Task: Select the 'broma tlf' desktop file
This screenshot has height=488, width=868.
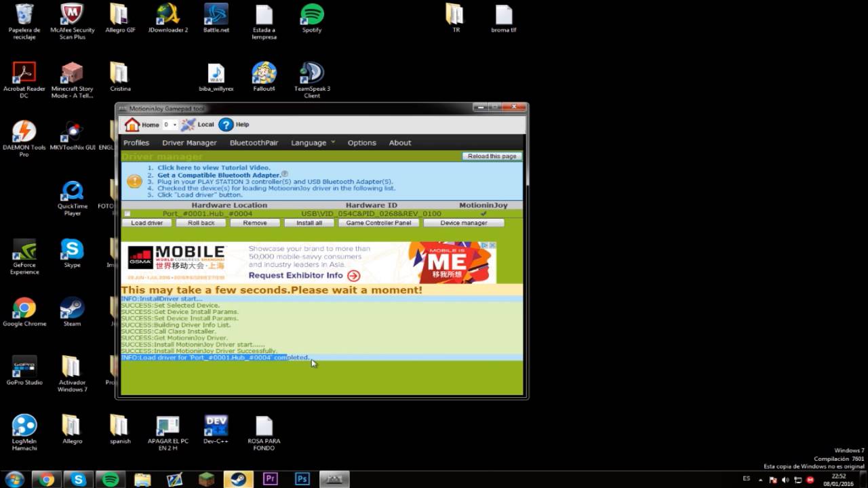Action: [x=504, y=18]
